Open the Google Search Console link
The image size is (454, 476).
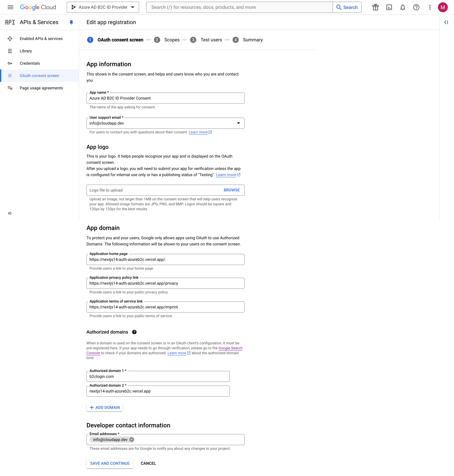[x=230, y=348]
